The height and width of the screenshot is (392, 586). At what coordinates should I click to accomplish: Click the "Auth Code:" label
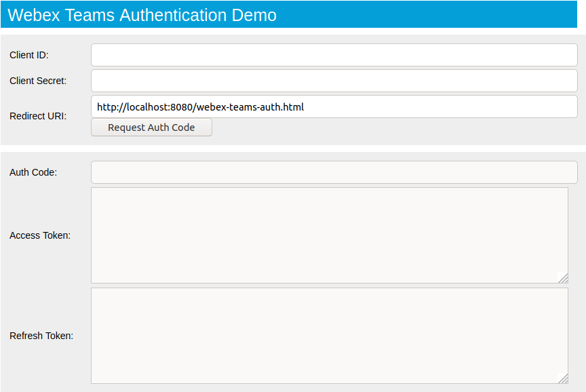point(33,172)
